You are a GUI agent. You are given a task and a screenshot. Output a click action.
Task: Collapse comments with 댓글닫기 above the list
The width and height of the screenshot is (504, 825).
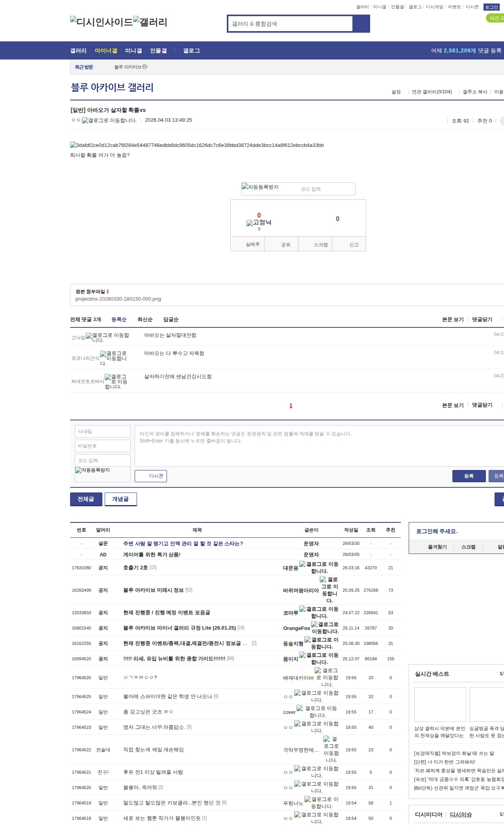coord(482,320)
